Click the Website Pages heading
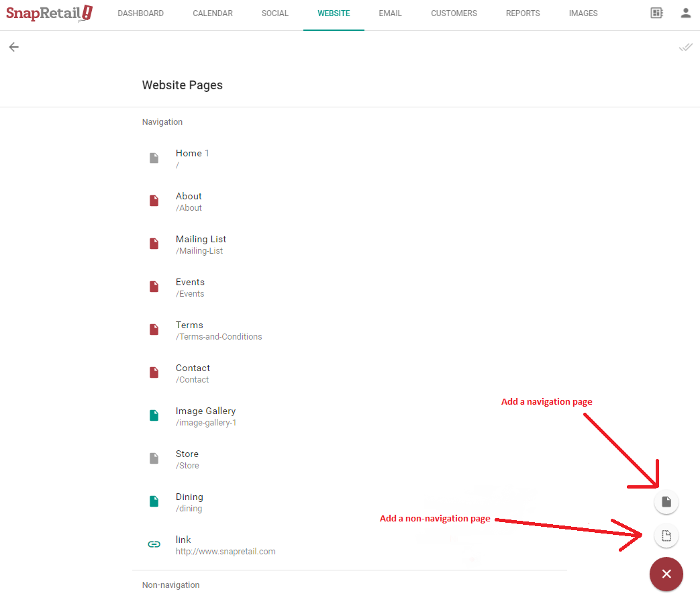This screenshot has width=700, height=604. point(182,85)
